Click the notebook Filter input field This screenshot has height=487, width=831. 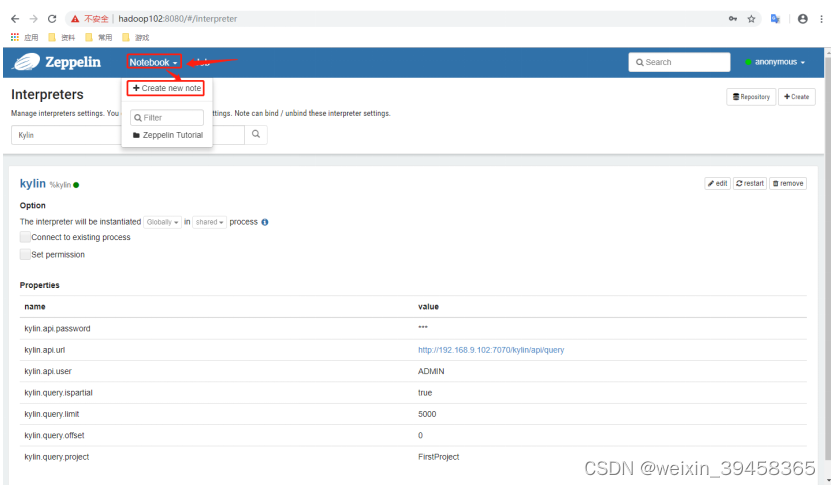[167, 118]
